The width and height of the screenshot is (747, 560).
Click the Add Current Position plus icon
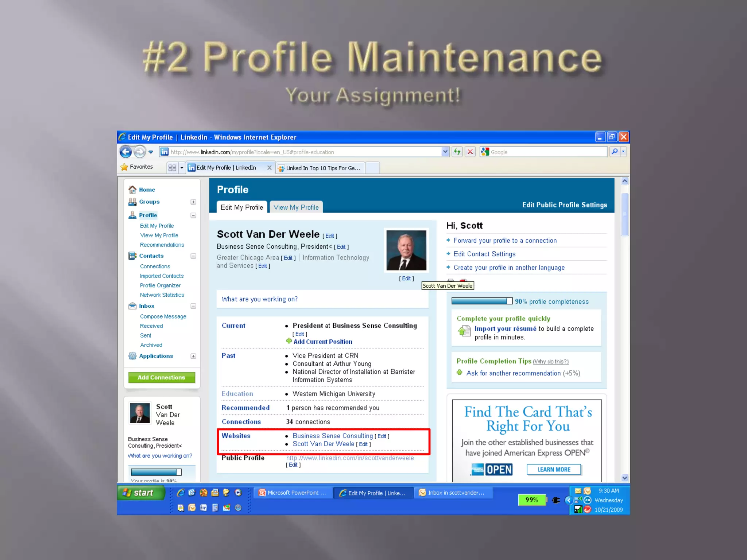click(289, 341)
